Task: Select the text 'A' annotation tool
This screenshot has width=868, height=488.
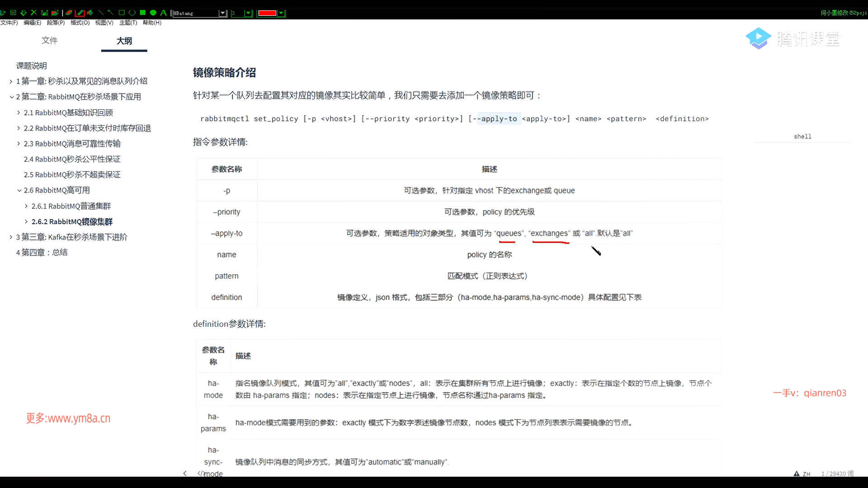Action: 163,13
